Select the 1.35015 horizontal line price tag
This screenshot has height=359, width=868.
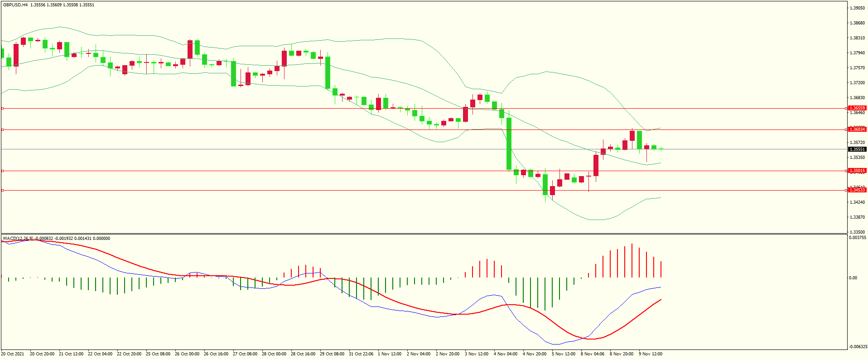click(x=857, y=171)
